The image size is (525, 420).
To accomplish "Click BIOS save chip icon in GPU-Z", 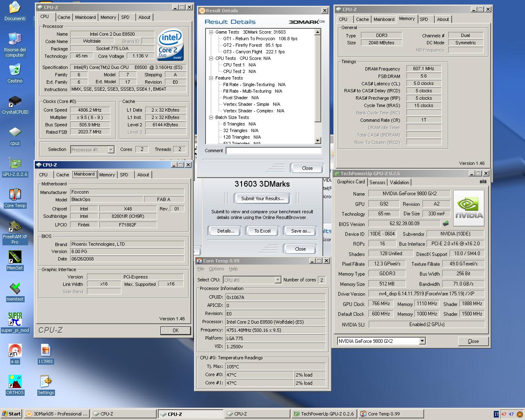I will 446,224.
